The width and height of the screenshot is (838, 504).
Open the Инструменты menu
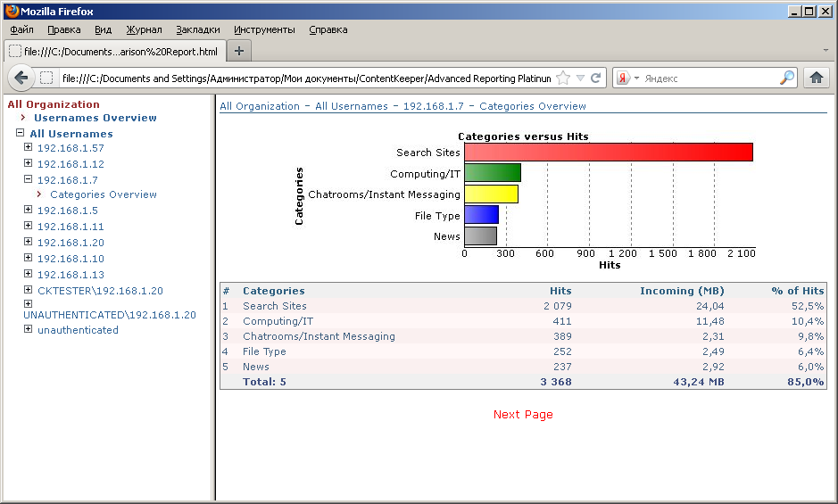tap(264, 29)
